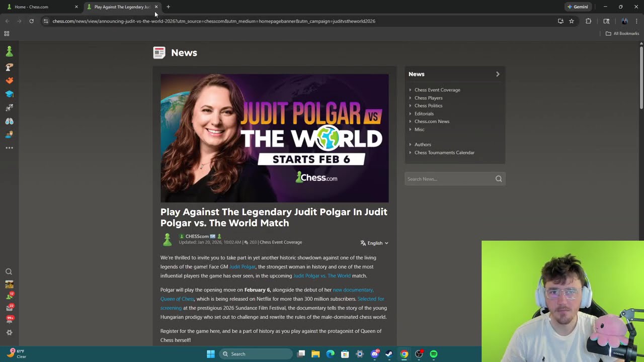Image resolution: width=644 pixels, height=362 pixels.
Task: Open Chrome's tab search icon in the toolbar
Action: [606, 21]
